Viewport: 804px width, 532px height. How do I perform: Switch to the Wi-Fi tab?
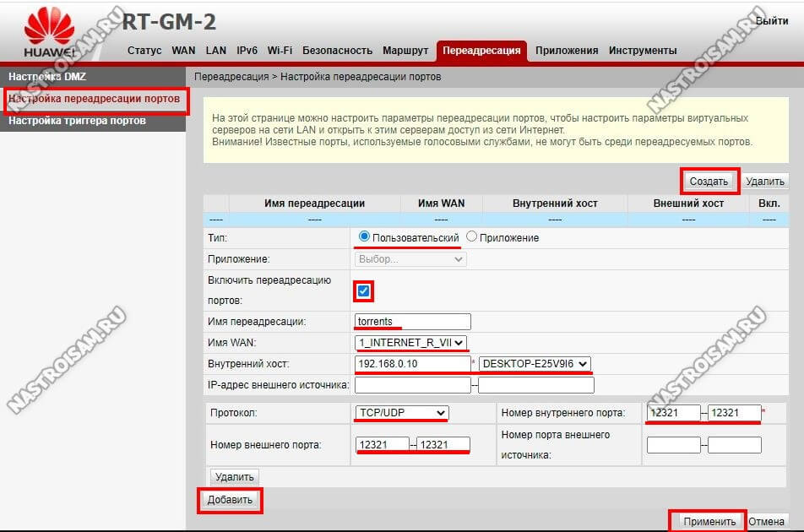point(280,51)
